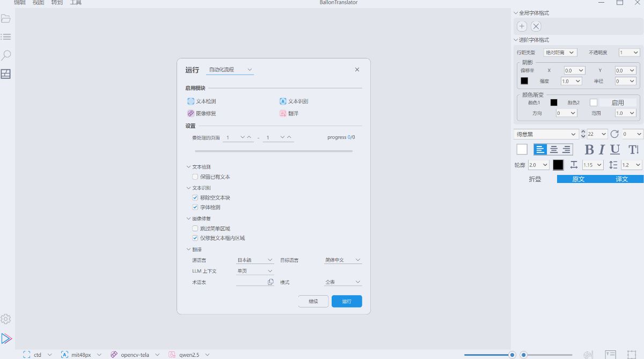
Task: Open the 工具 menu
Action: coord(76,3)
